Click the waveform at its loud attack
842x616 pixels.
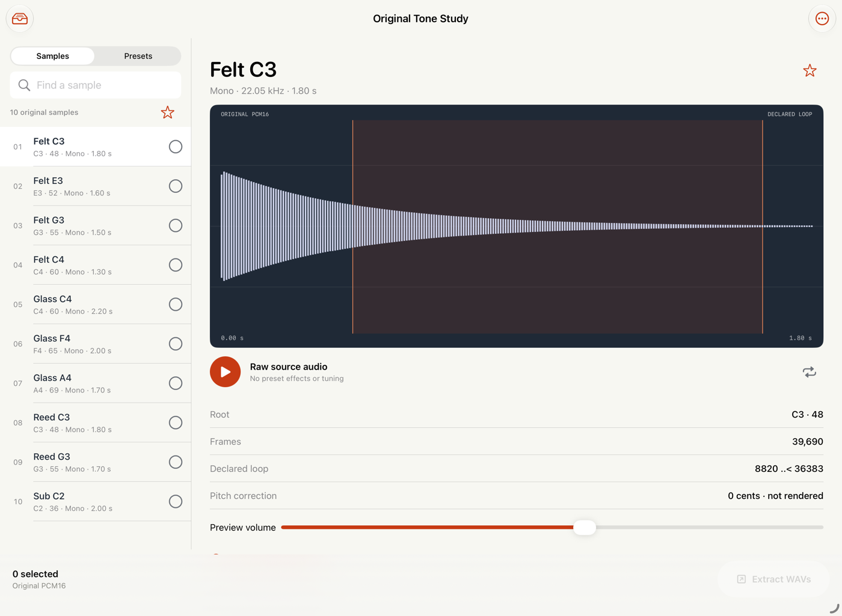tap(225, 226)
